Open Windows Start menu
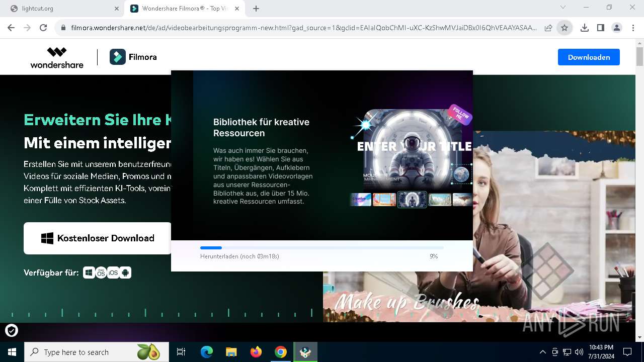The height and width of the screenshot is (362, 644). tap(12, 352)
